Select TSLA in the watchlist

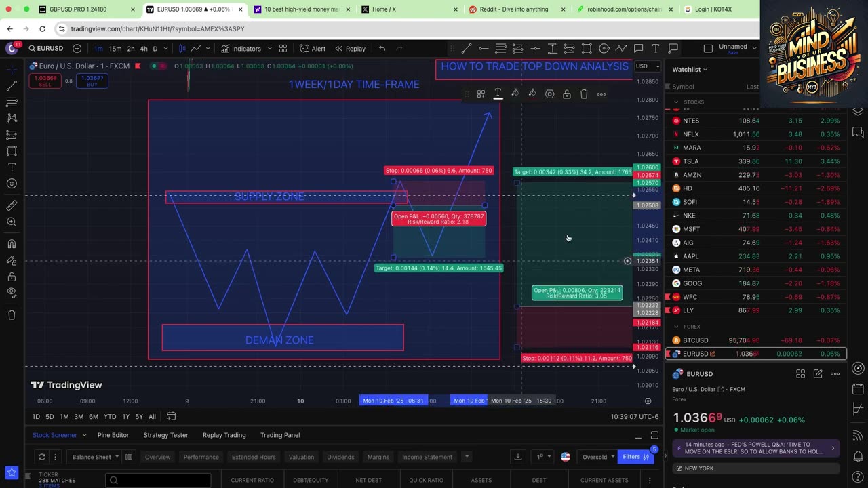tap(756, 161)
